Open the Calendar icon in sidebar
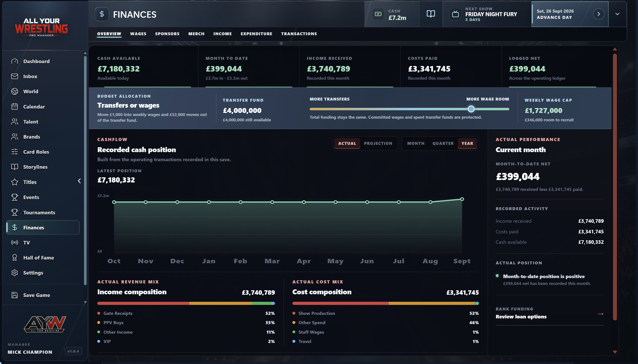The width and height of the screenshot is (638, 364). (x=14, y=106)
